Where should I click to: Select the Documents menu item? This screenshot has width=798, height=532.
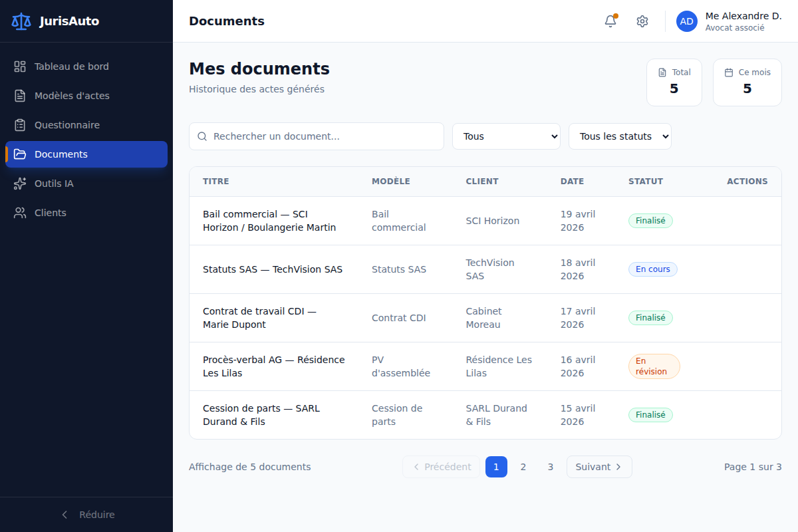[86, 154]
